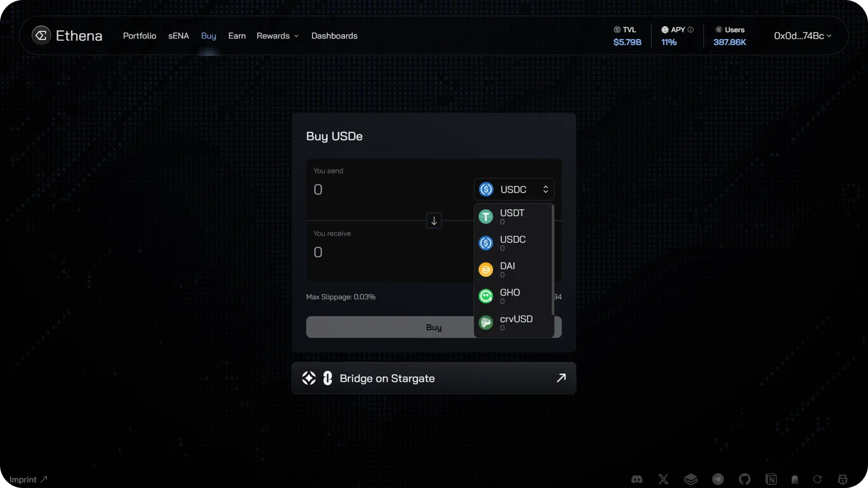868x488 pixels.
Task: Open the Telegram footer icon
Action: tap(718, 479)
